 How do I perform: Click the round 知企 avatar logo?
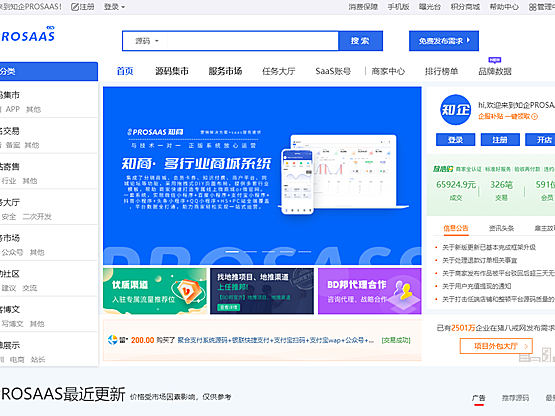pyautogui.click(x=456, y=110)
